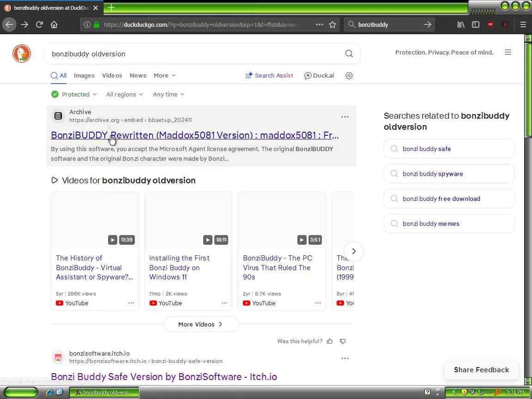Open Duck.ai chat
This screenshot has height=399, width=532.
pyautogui.click(x=319, y=75)
